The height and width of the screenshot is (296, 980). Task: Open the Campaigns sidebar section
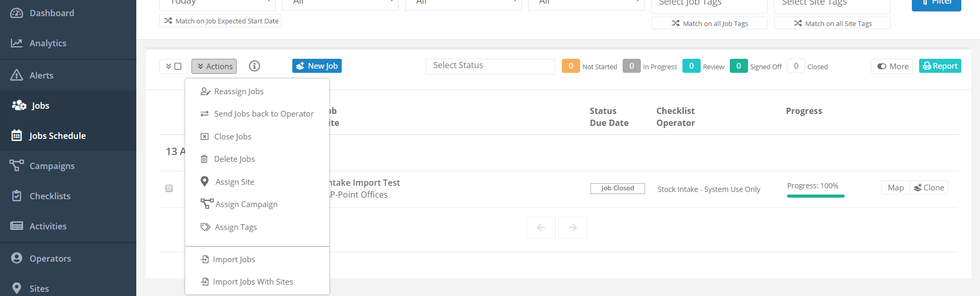(x=51, y=166)
